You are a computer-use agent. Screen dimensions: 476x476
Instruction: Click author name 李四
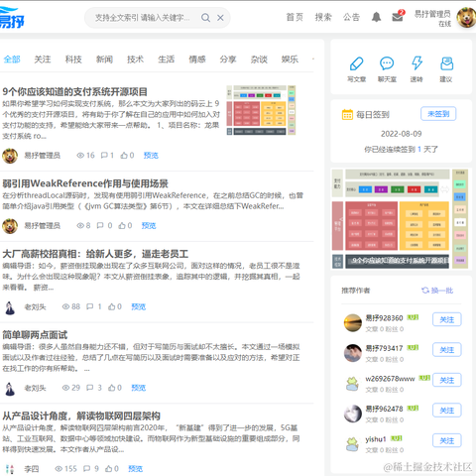click(32, 469)
